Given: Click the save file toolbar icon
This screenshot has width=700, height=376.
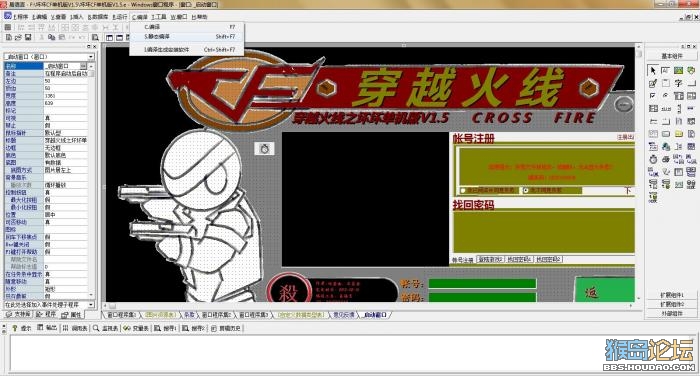Looking at the screenshot, I should click(x=28, y=38).
